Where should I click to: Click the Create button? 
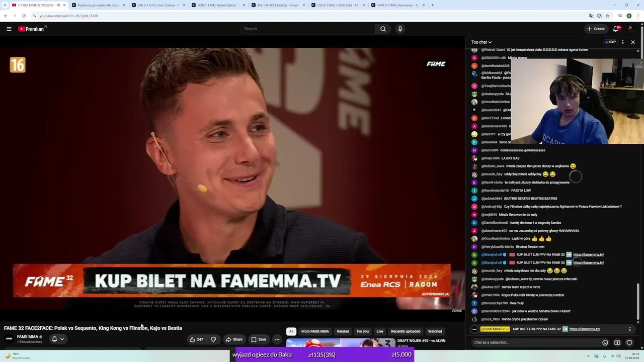click(596, 29)
